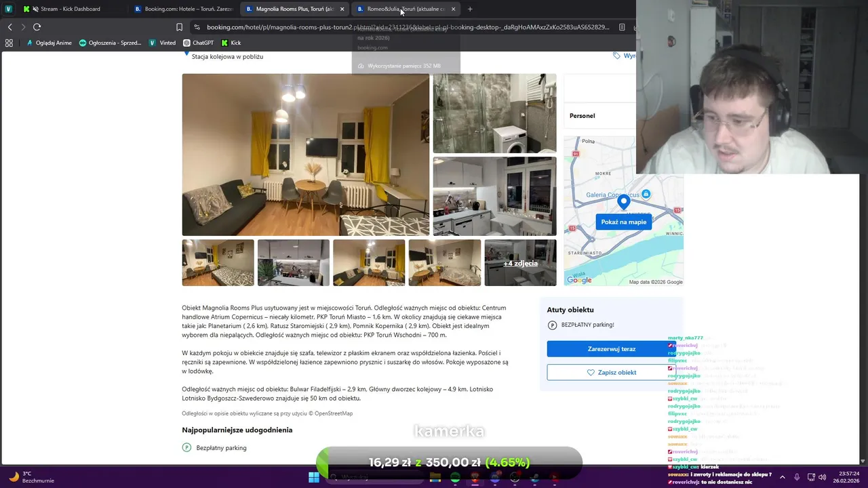Screen dimensions: 868x488
Task: Click the Zapisz obiekt button
Action: (x=611, y=372)
